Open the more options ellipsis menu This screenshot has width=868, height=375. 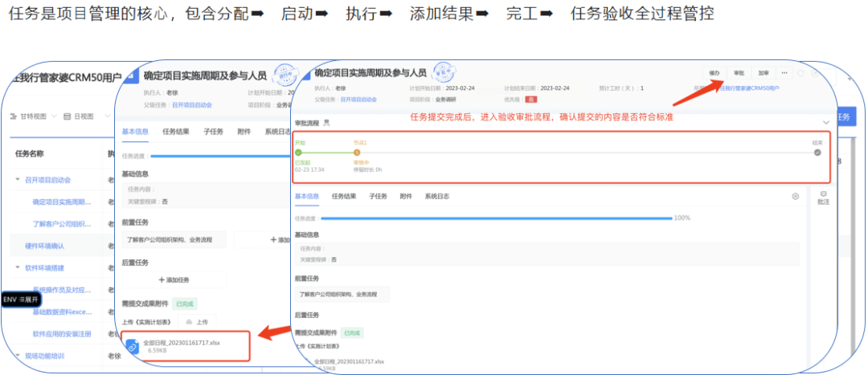click(x=784, y=72)
